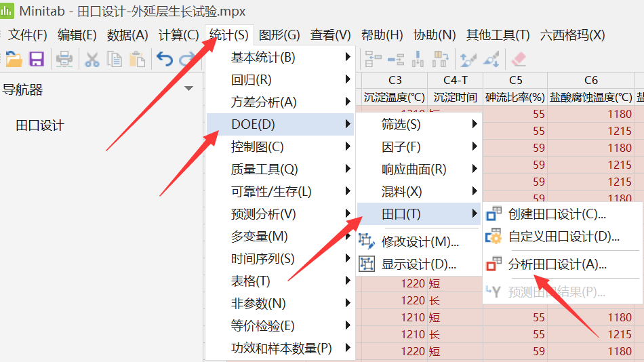The image size is (644, 362).
Task: Open the 图形(G) menu
Action: 279,35
